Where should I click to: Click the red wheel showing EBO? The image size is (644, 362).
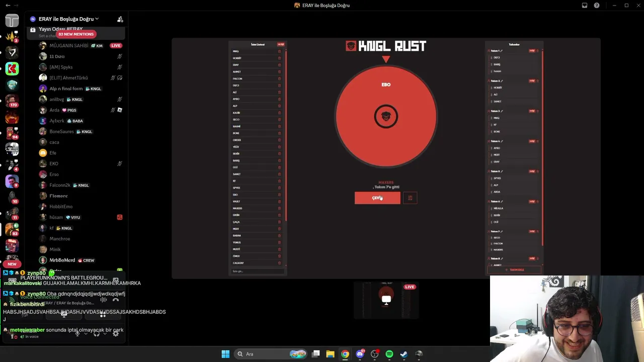pyautogui.click(x=386, y=117)
